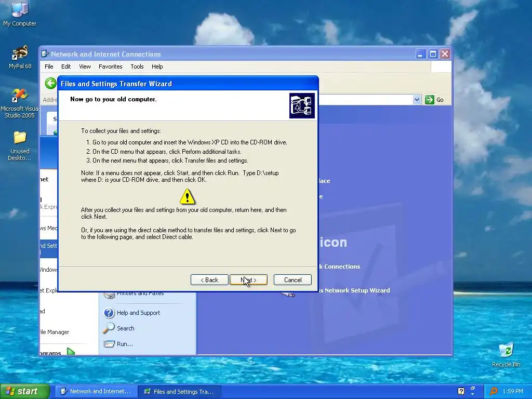The image size is (532, 399).
Task: Minimize the Network and Internet Connections window
Action: [x=421, y=54]
